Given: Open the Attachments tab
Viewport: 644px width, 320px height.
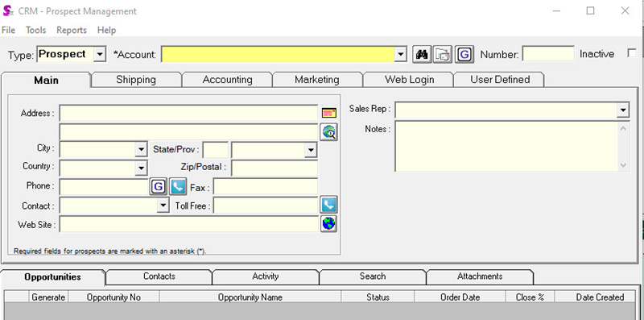Looking at the screenshot, I should pos(480,276).
